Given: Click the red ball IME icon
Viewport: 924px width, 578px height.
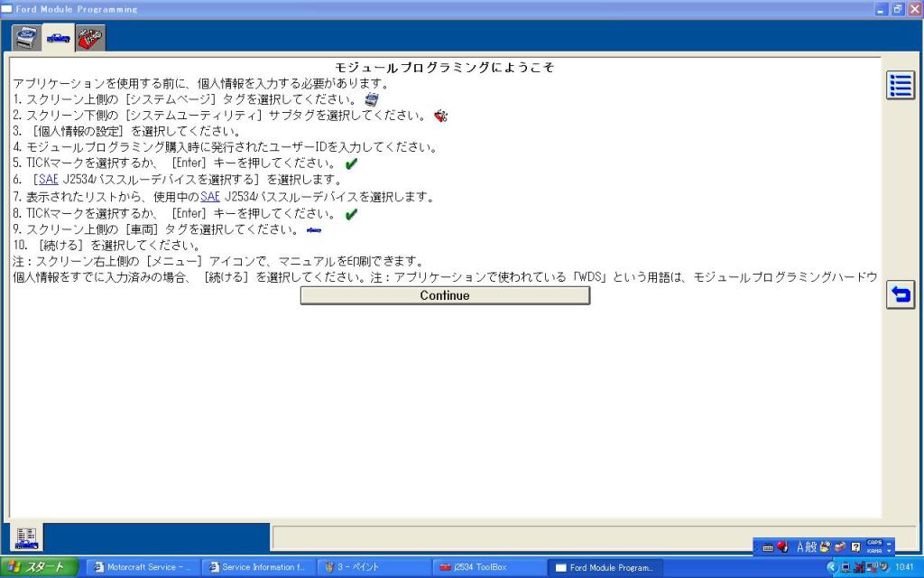Looking at the screenshot, I should [x=782, y=546].
